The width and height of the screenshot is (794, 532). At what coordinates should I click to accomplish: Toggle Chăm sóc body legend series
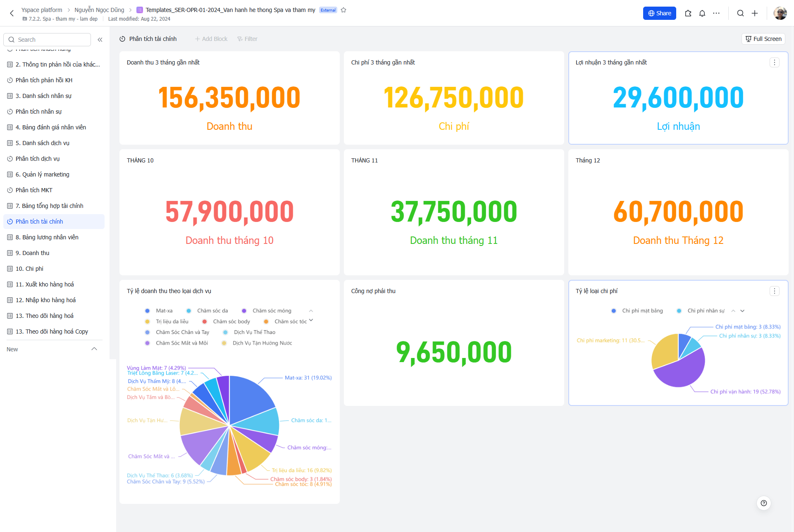point(226,322)
